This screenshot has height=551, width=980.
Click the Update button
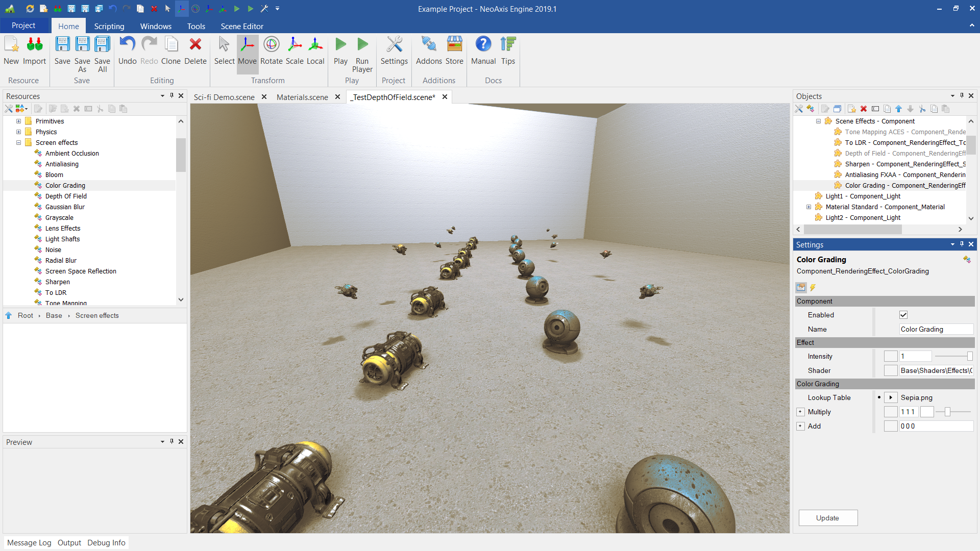point(827,518)
